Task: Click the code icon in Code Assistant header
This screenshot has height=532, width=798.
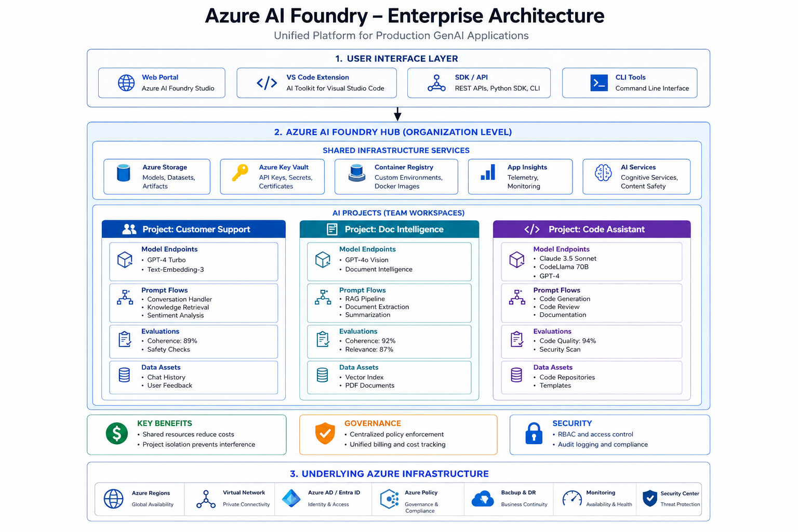Action: [532, 229]
